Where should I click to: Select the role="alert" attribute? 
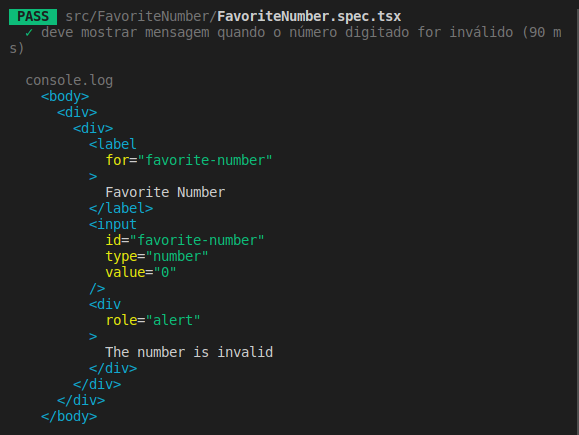coord(153,320)
